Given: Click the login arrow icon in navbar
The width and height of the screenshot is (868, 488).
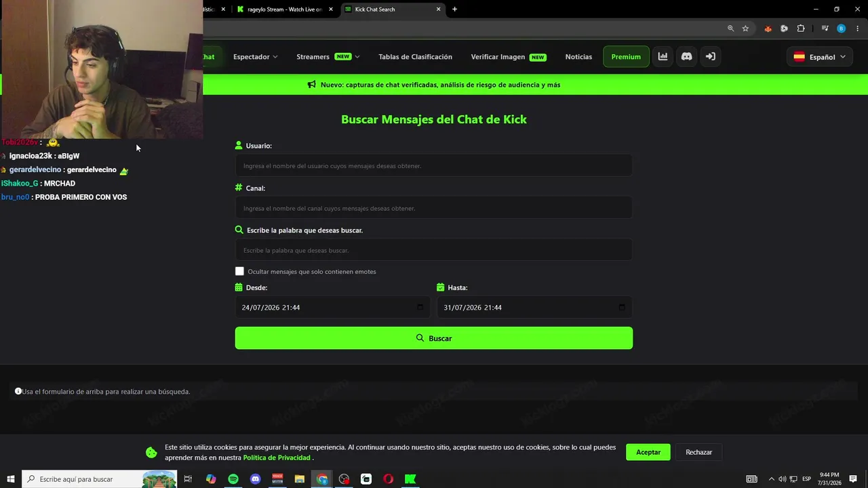Looking at the screenshot, I should pyautogui.click(x=710, y=57).
